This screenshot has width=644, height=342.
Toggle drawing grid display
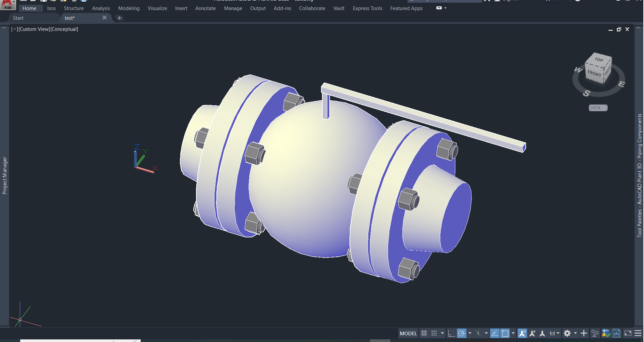tap(424, 333)
